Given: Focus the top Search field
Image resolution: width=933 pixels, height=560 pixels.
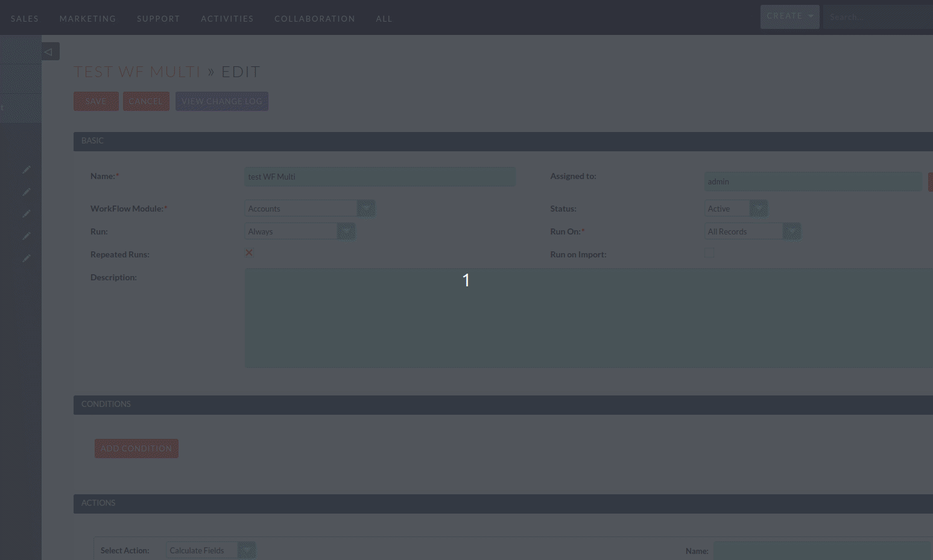Looking at the screenshot, I should tap(878, 17).
